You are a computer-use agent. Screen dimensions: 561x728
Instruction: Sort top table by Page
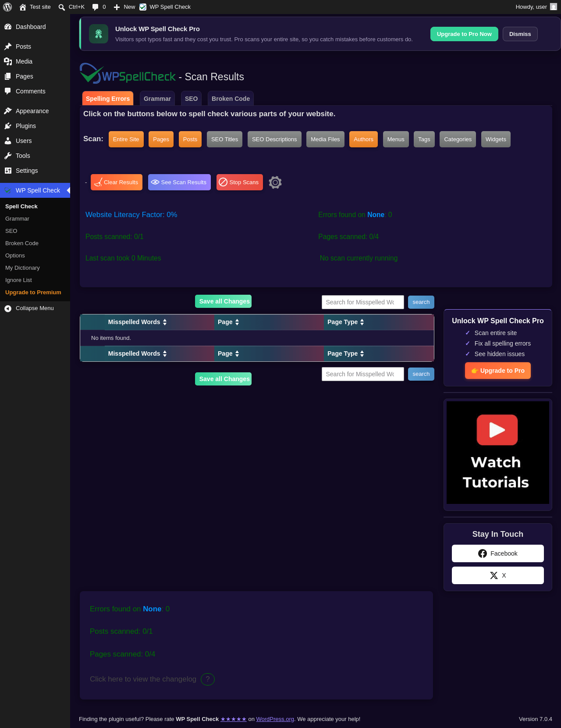(228, 322)
